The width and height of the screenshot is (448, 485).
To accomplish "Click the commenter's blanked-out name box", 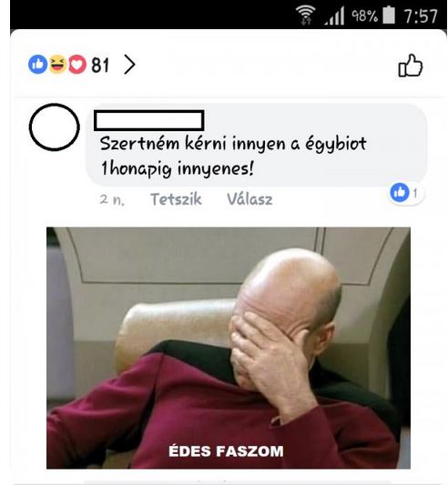I will pos(149,120).
